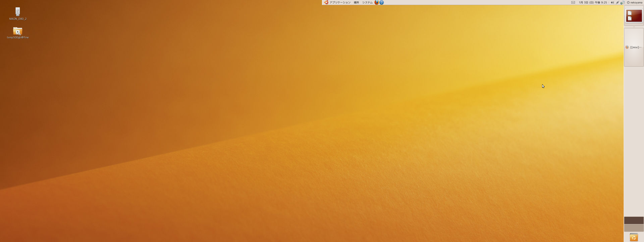Image resolution: width=644 pixels, height=242 pixels.
Task: Launch Firefox from the top panel
Action: point(377,2)
